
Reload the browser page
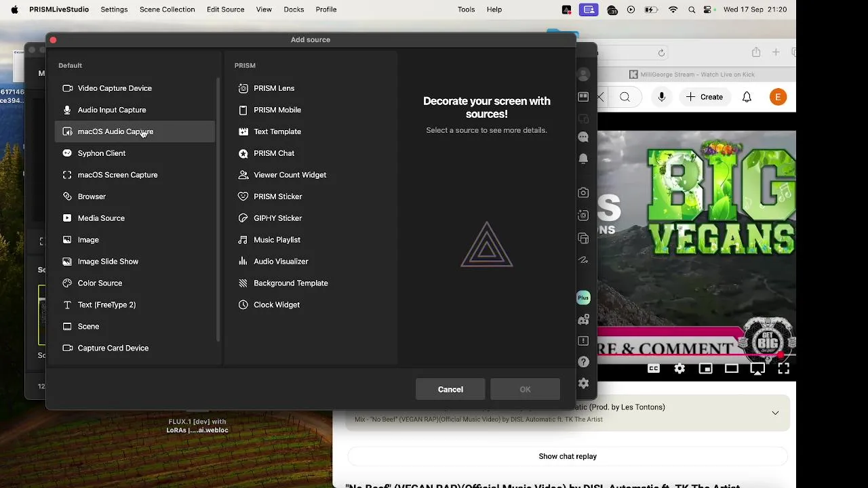[661, 52]
